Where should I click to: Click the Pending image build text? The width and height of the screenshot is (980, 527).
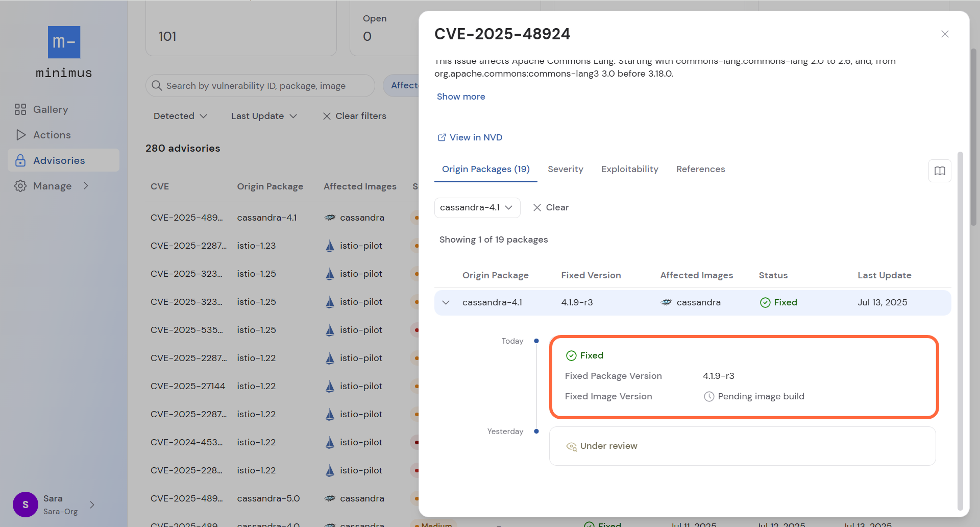[x=761, y=396]
